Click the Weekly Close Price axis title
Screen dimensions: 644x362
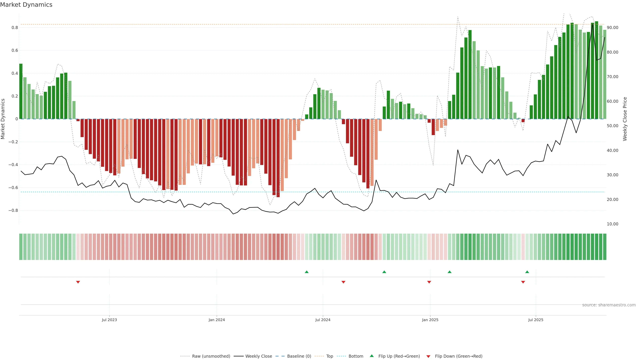[x=625, y=119]
